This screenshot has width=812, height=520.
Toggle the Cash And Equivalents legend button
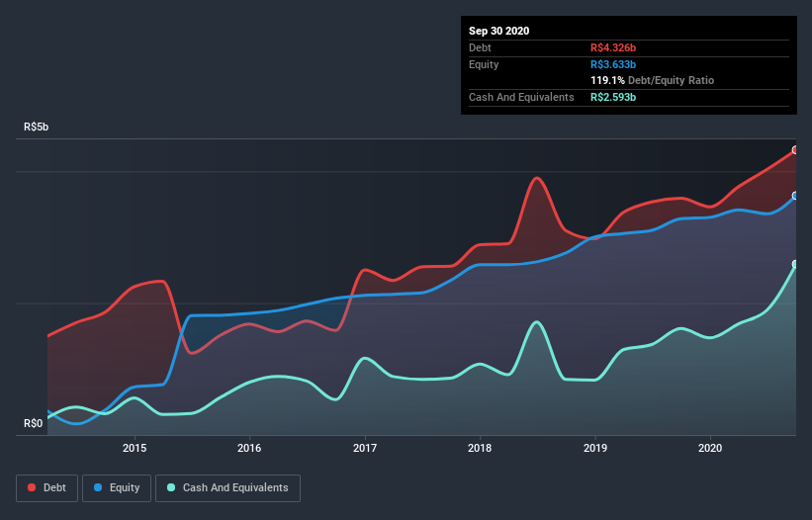pyautogui.click(x=227, y=488)
